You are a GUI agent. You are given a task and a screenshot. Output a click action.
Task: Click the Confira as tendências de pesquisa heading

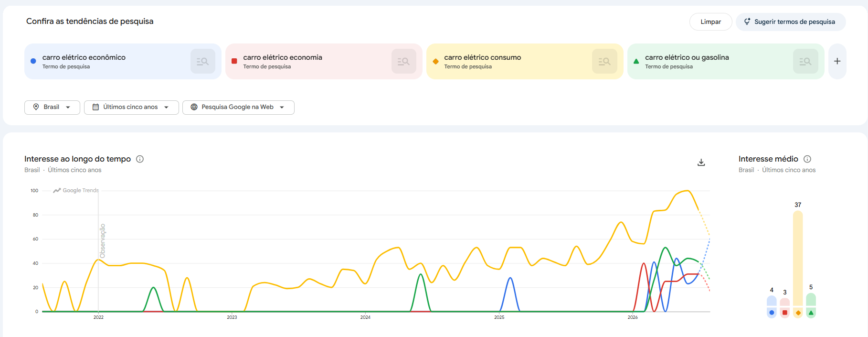click(90, 22)
